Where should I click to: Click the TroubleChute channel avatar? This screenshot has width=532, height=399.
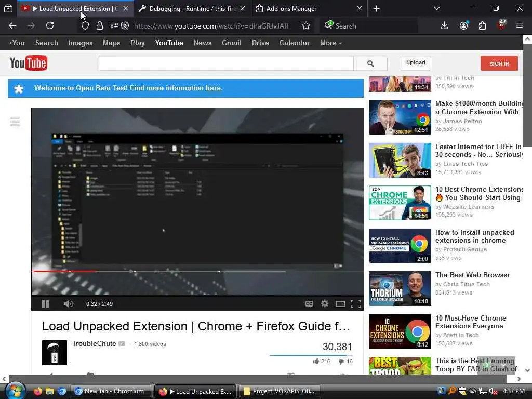point(54,353)
